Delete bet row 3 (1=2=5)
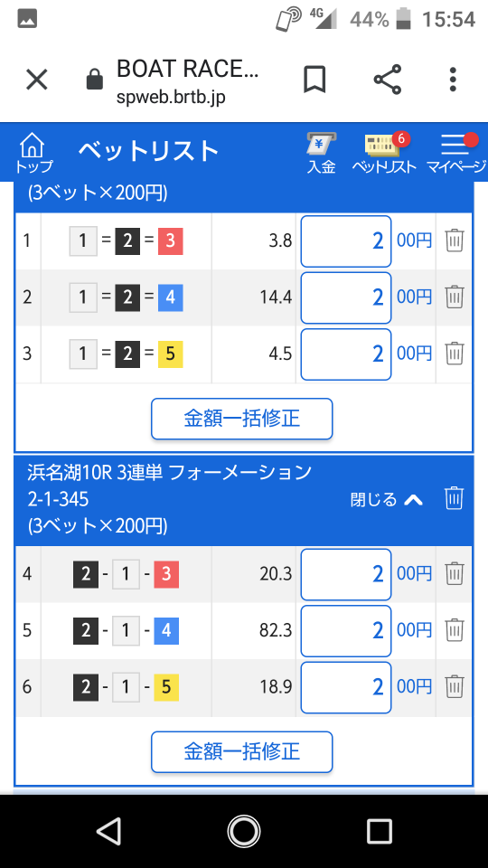This screenshot has height=868, width=488. (x=455, y=354)
